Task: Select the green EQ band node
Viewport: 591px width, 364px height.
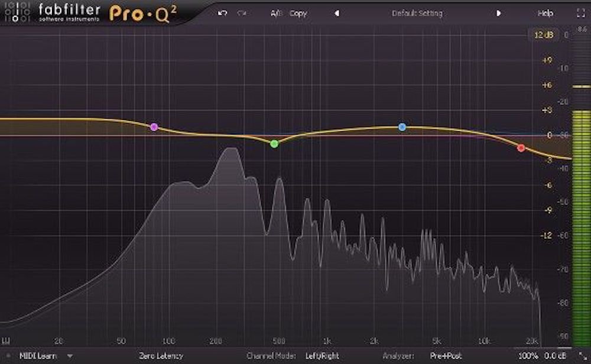Action: (274, 144)
